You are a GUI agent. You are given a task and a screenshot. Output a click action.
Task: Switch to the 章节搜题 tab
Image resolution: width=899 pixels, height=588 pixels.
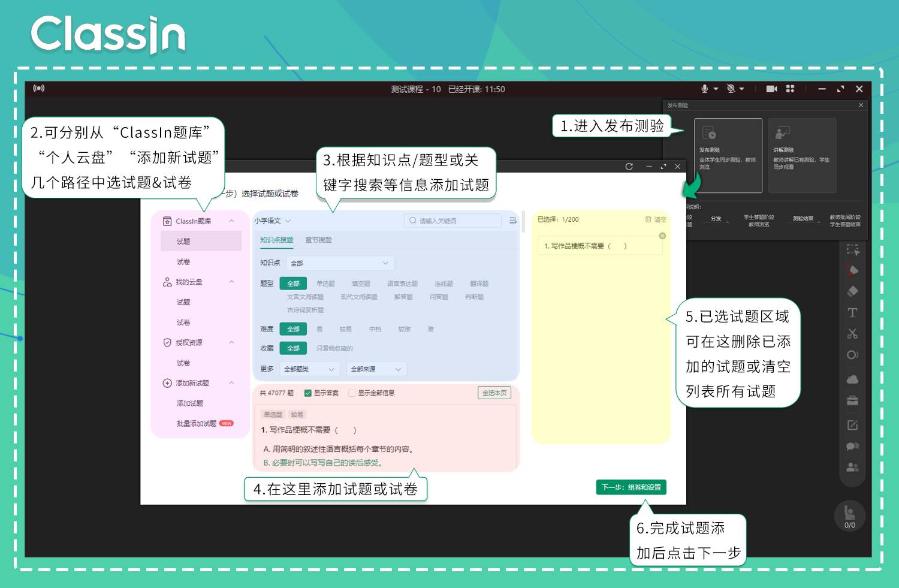318,240
